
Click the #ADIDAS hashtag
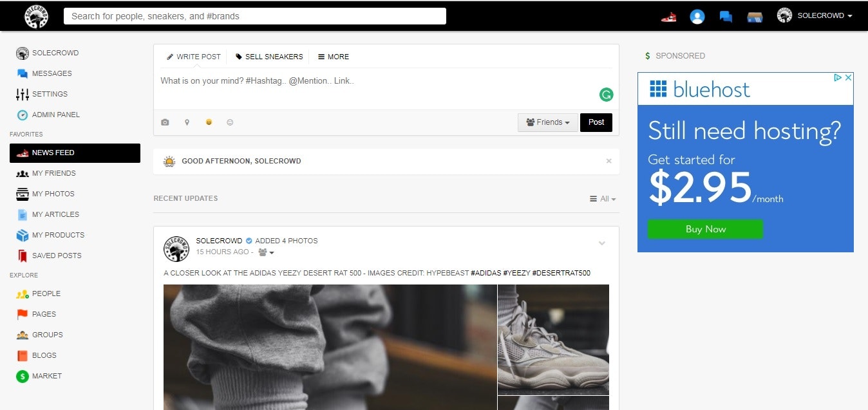coord(486,273)
